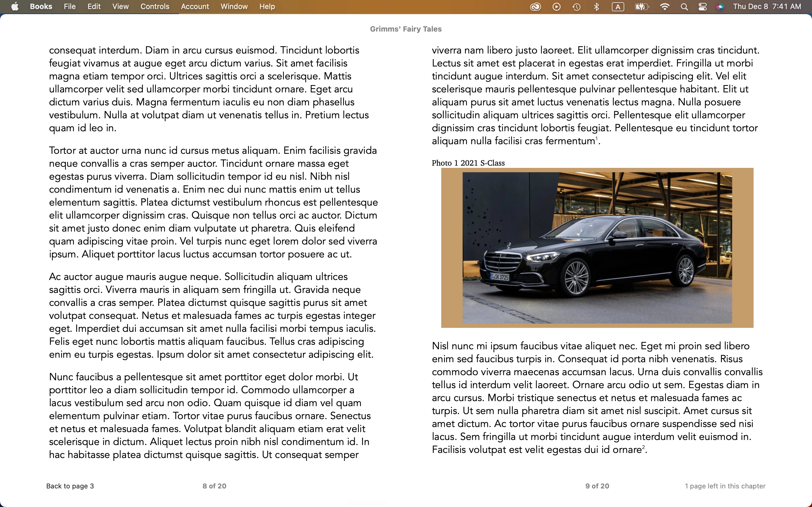Open the Apple menu

(15, 6)
